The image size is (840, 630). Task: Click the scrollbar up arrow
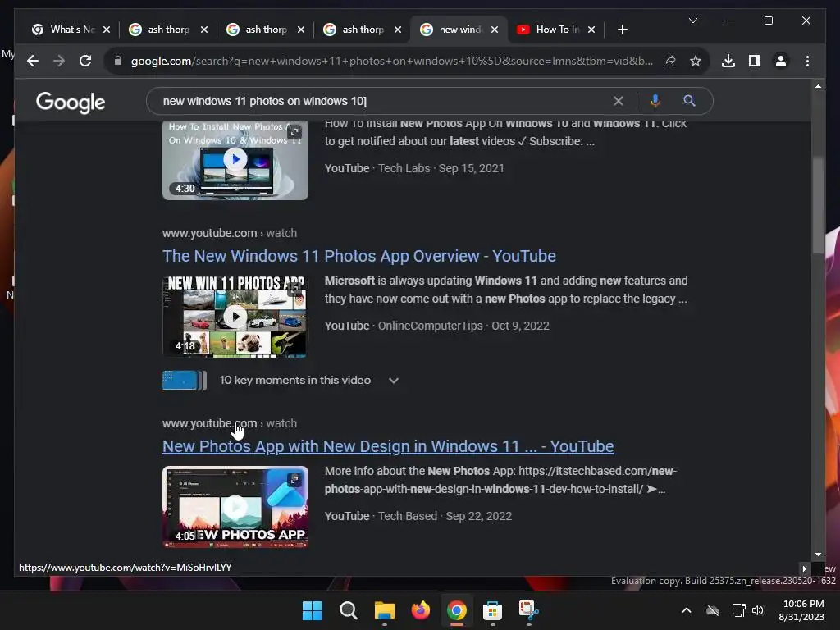(818, 85)
